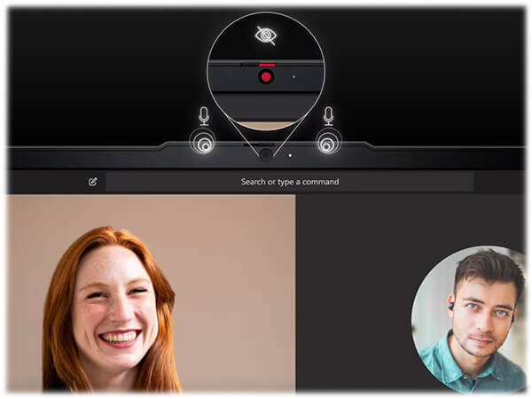Select the left concentric-ring microphone sensor
Screen dimensions: 532x399
tap(204, 142)
